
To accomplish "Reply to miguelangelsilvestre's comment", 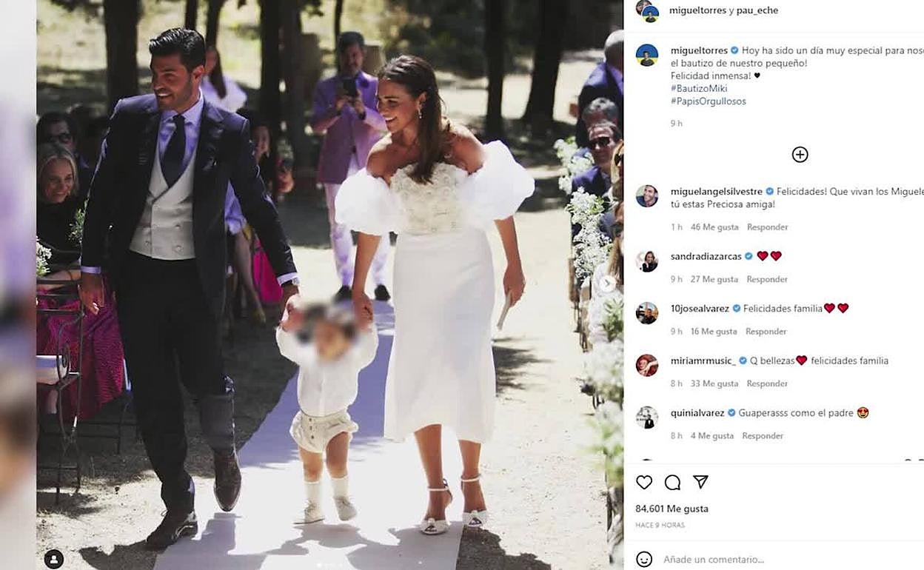I will (767, 227).
